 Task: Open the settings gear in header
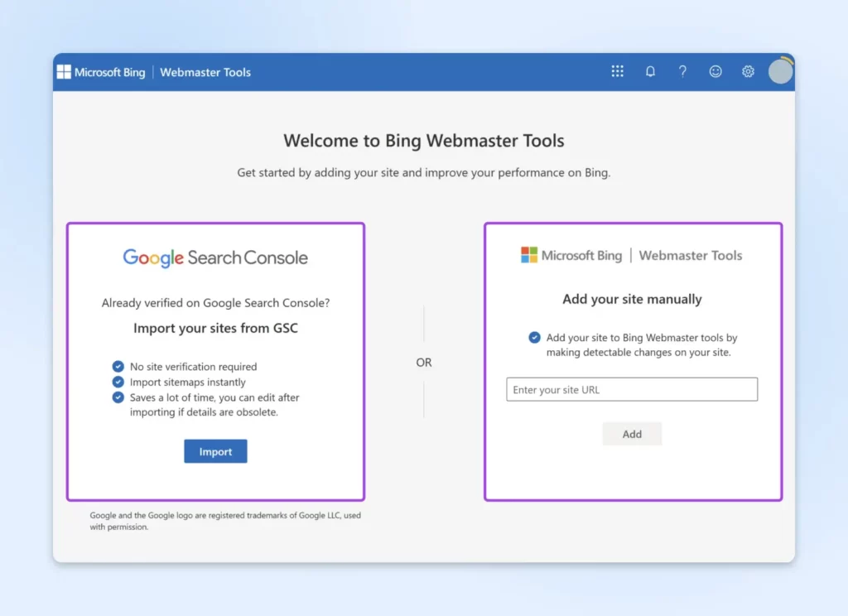point(748,72)
